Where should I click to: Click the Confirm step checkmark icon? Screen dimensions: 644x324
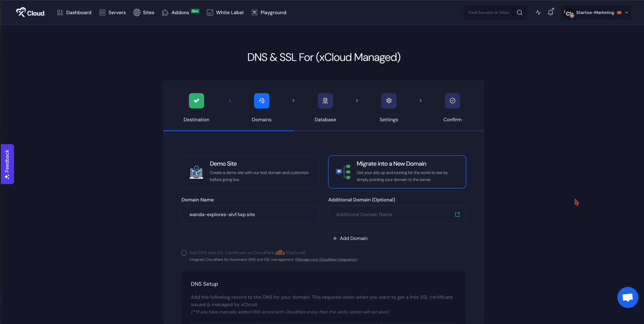click(452, 101)
